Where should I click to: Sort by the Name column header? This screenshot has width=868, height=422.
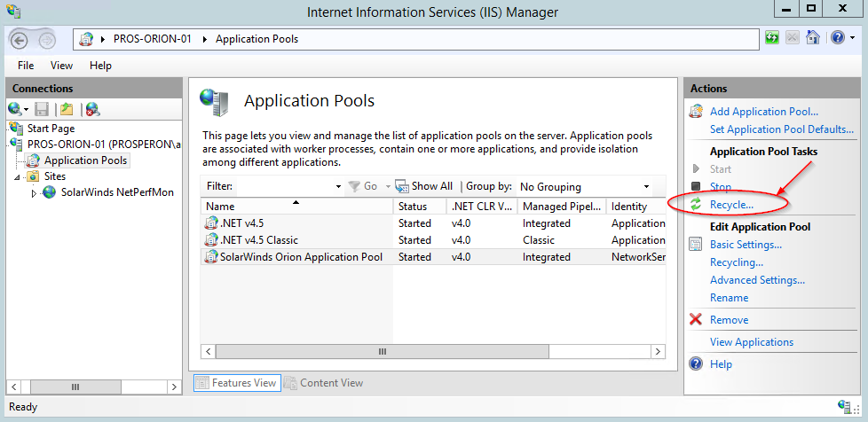(x=296, y=207)
